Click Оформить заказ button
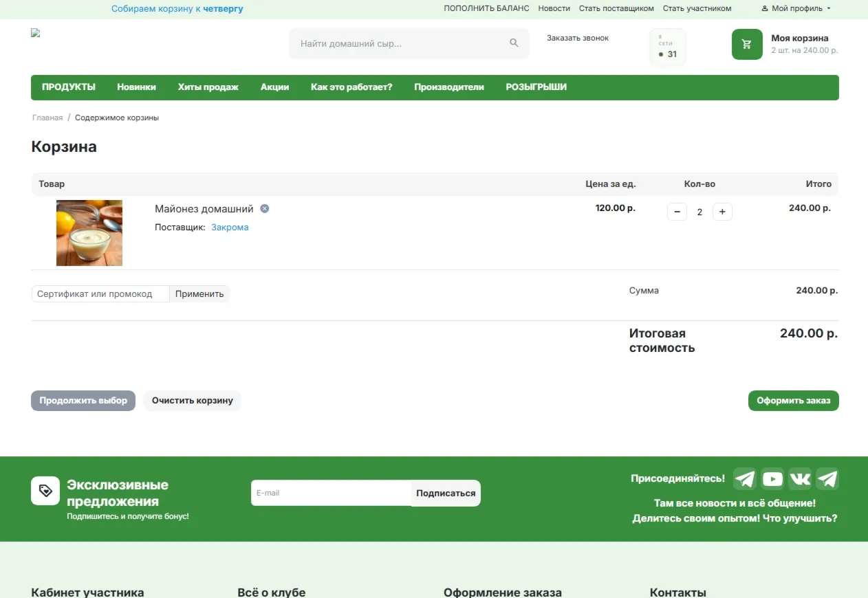Screen dimensions: 868x598 (794, 401)
